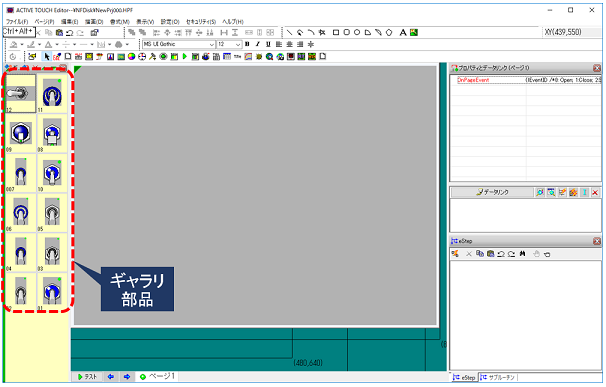This screenshot has height=387, width=606.
Task: Click the データリンク button
Action: click(492, 192)
